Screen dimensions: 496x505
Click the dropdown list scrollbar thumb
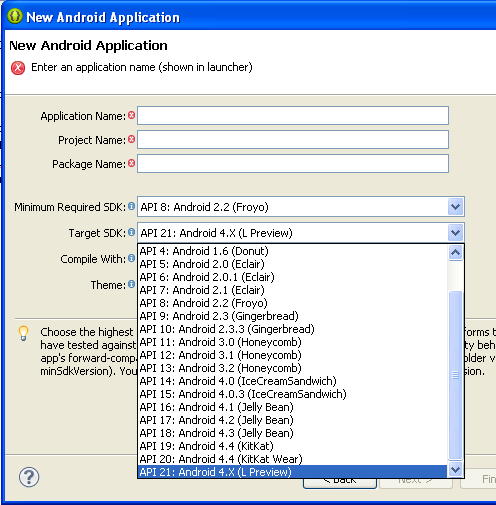coord(455,375)
